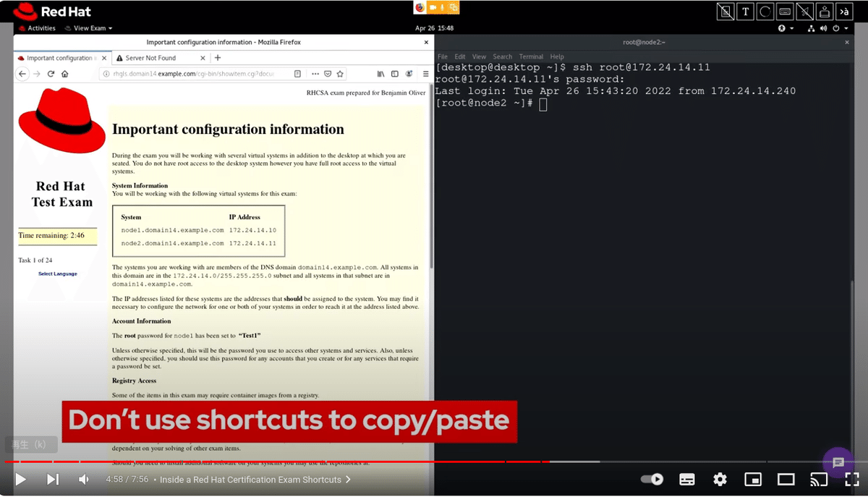The width and height of the screenshot is (868, 497).
Task: Bookmark this page with the star
Action: point(340,74)
